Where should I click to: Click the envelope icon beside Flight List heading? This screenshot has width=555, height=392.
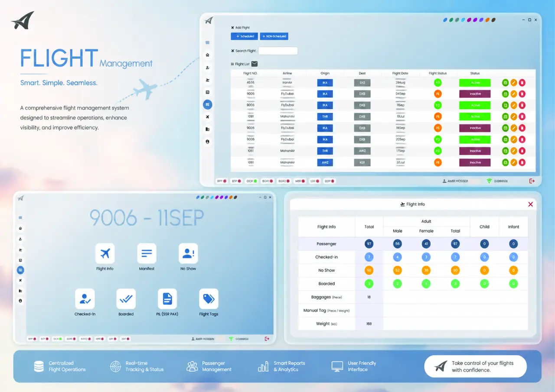coord(255,64)
